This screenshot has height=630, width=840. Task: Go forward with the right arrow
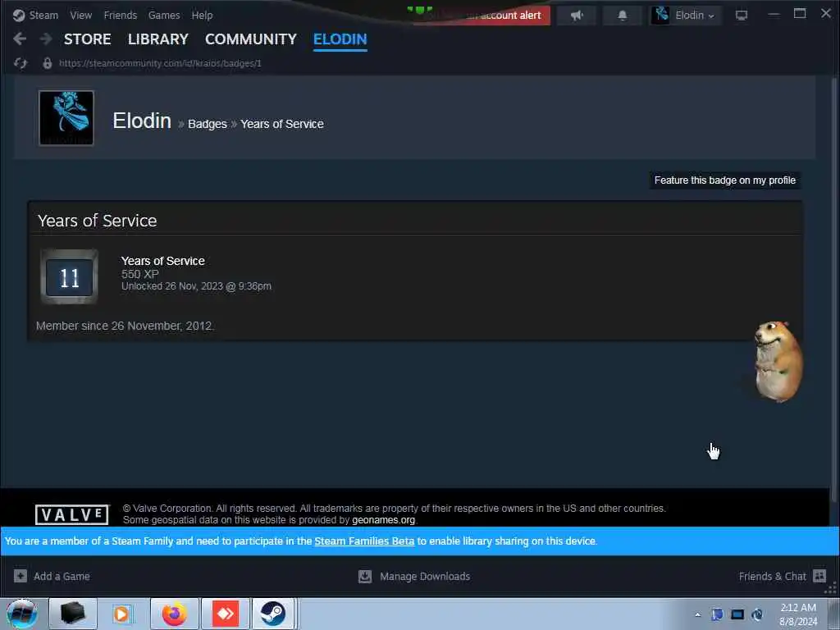pyautogui.click(x=46, y=39)
